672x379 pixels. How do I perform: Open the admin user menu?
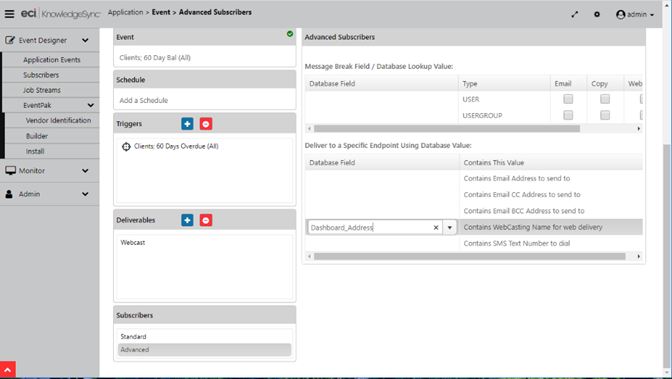tap(635, 15)
